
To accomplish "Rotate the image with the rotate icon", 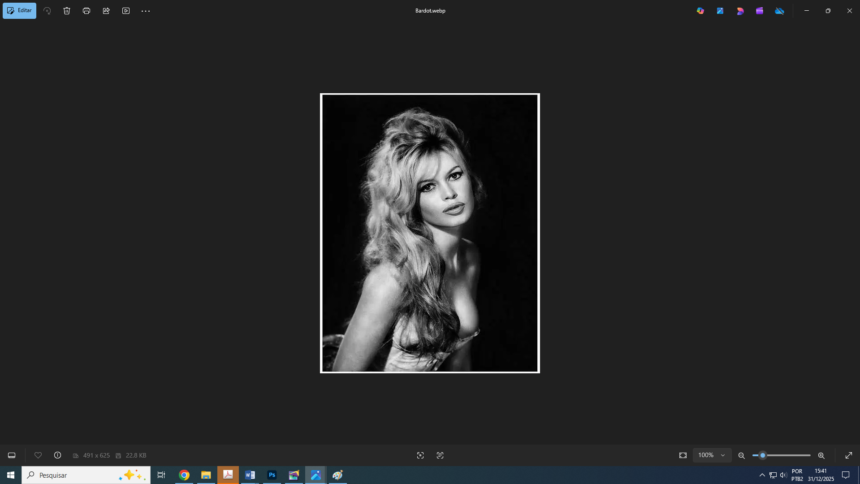I will [47, 10].
